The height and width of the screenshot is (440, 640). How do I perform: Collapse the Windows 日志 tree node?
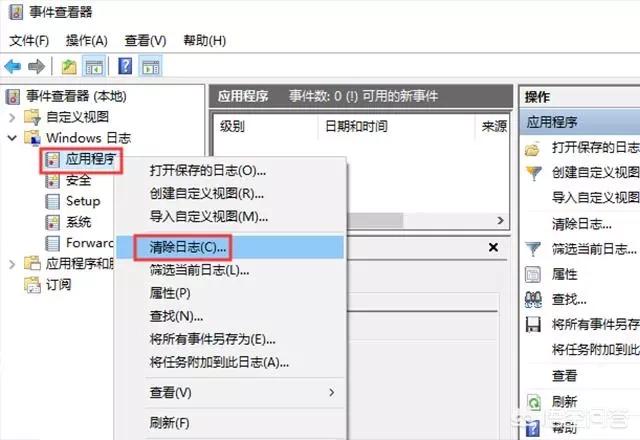click(12, 138)
